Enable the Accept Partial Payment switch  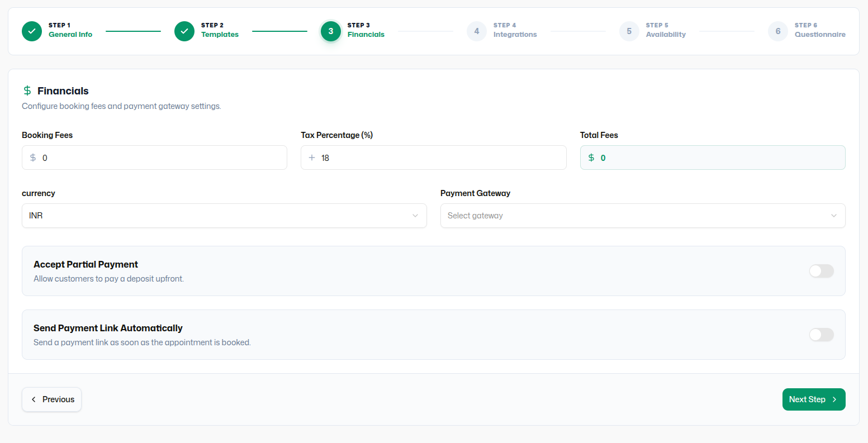pos(822,271)
